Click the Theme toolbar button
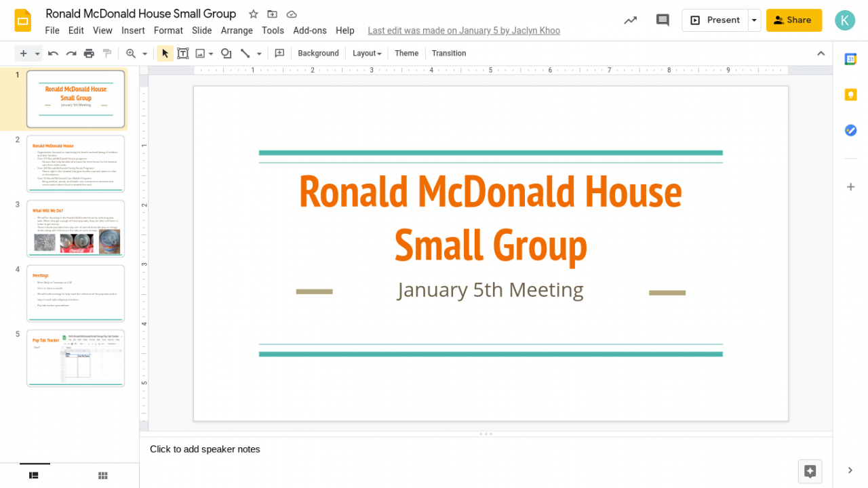868x488 pixels. 407,54
